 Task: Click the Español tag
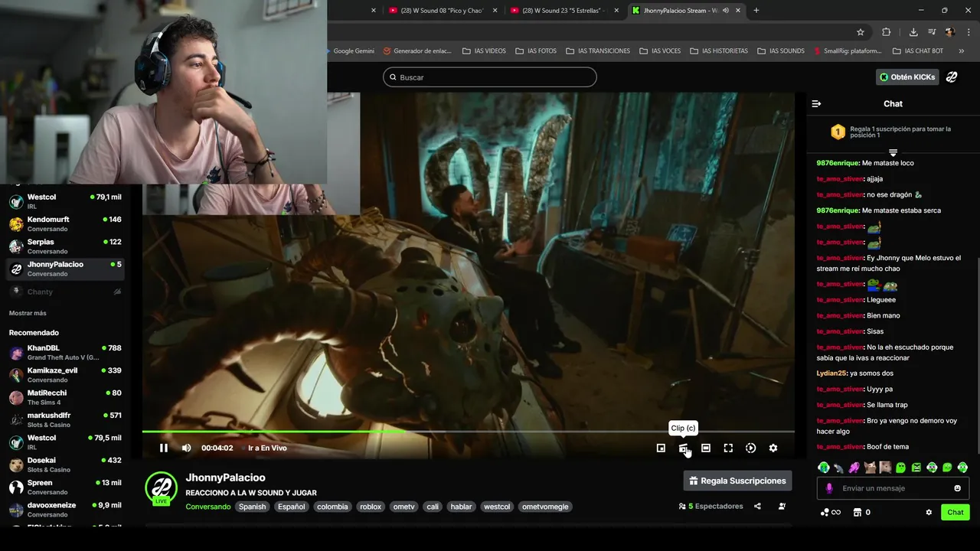pos(291,507)
